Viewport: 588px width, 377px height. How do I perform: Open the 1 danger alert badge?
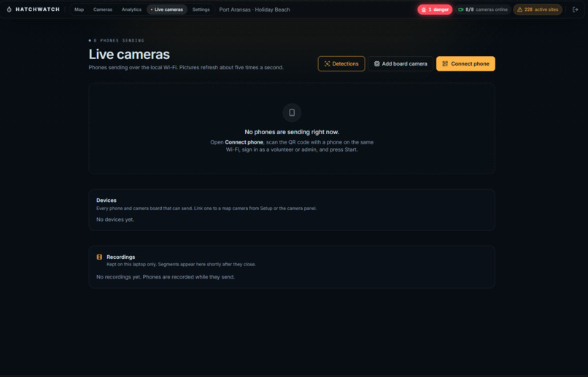[435, 9]
